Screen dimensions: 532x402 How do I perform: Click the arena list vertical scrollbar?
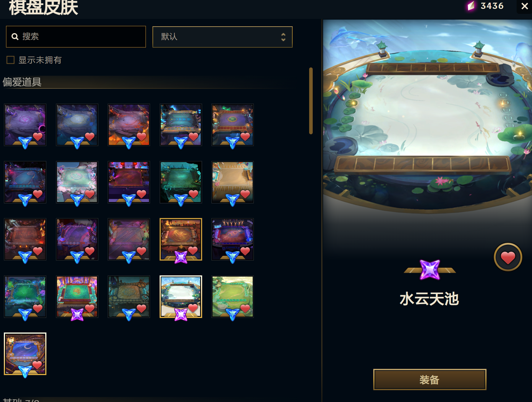click(311, 101)
